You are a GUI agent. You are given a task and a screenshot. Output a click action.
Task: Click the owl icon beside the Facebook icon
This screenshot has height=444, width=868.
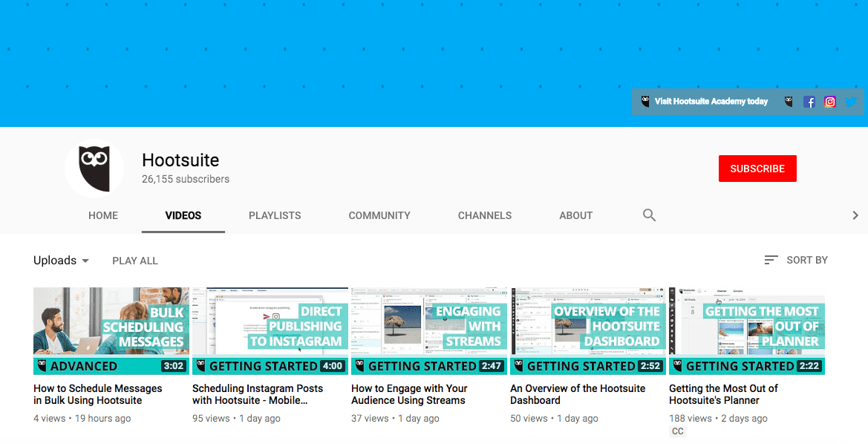click(x=789, y=101)
